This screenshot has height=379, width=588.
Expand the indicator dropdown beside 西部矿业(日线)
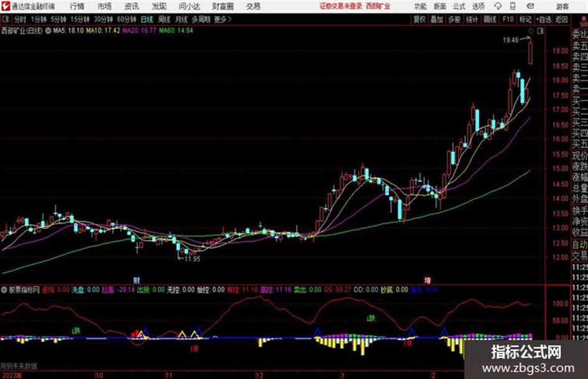coord(48,30)
